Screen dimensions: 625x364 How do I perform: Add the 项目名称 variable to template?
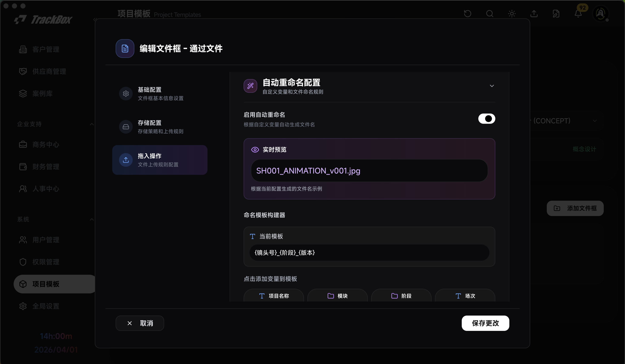(x=274, y=296)
